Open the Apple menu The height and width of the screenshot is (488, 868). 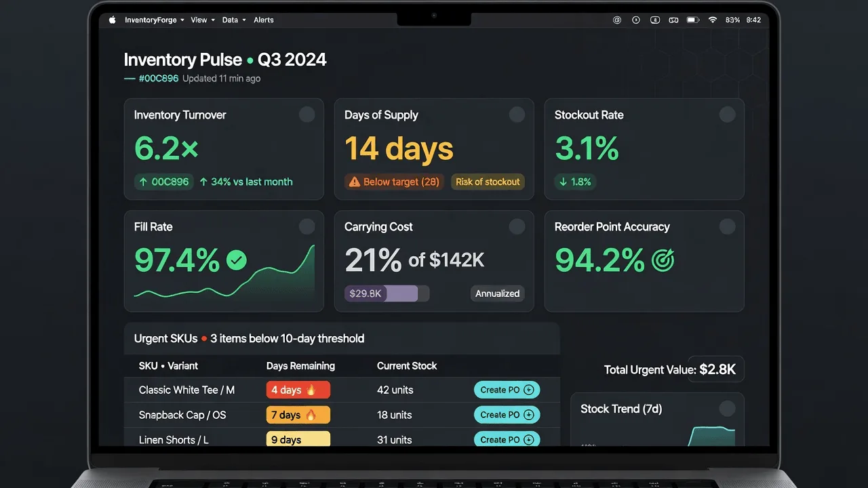pos(113,20)
